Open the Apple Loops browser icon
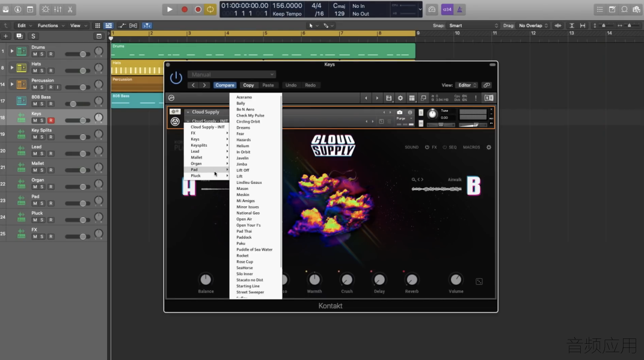This screenshot has width=644, height=360. (624, 10)
